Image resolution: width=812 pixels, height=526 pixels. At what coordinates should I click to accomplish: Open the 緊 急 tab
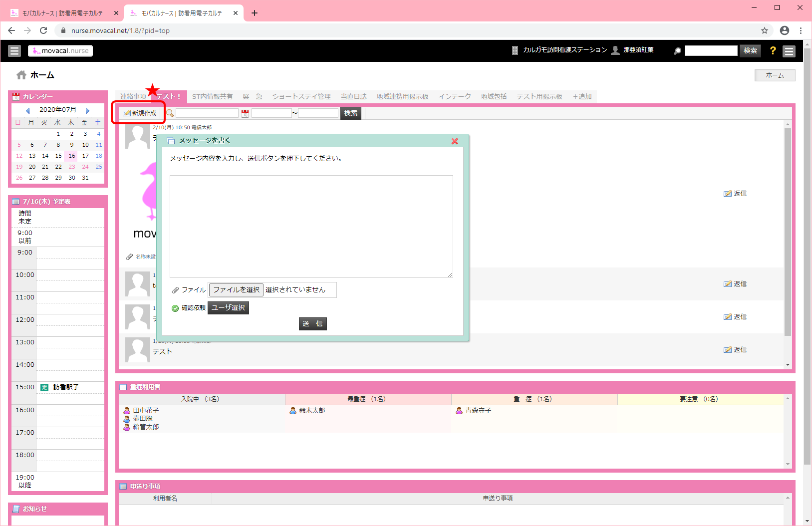click(x=253, y=97)
